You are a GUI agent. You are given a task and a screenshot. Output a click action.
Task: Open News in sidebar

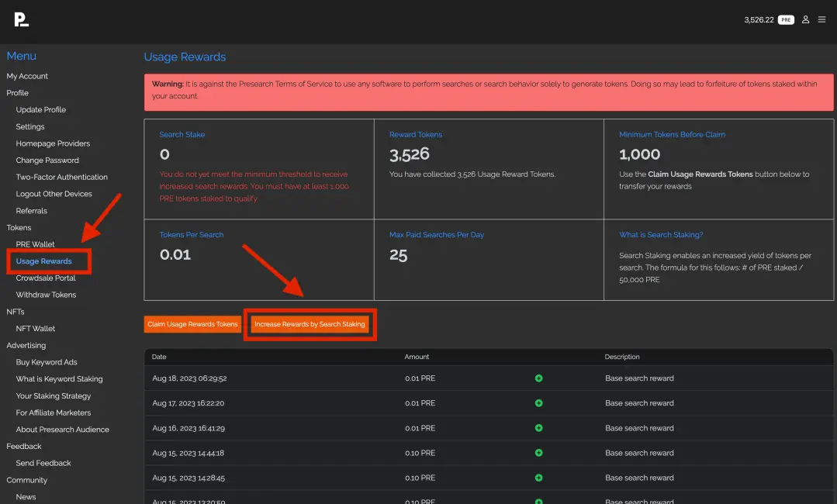(x=26, y=497)
